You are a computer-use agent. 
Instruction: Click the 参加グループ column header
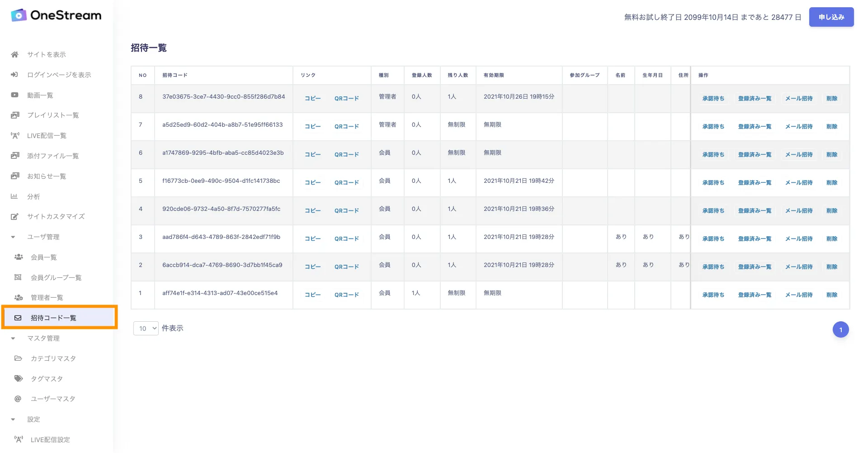tap(585, 75)
